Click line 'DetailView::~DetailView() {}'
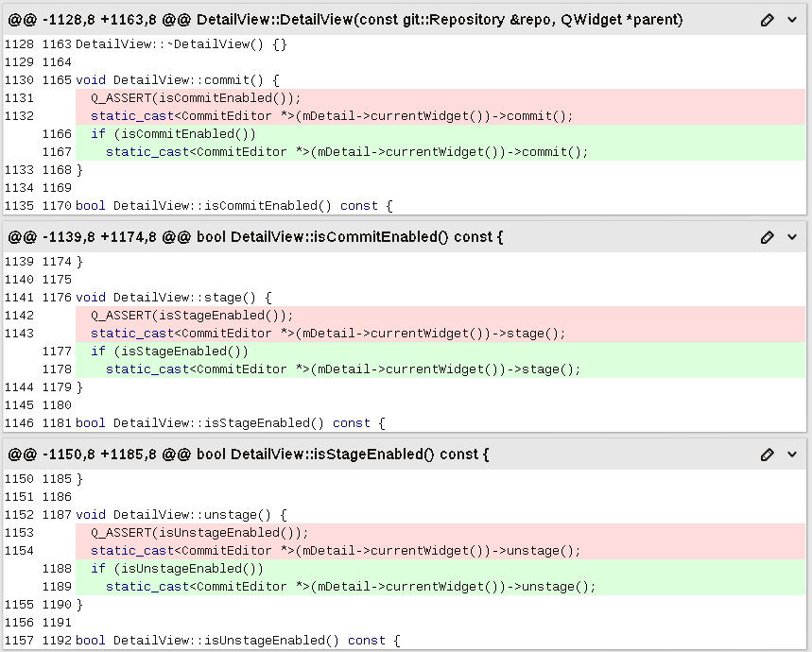 click(181, 44)
